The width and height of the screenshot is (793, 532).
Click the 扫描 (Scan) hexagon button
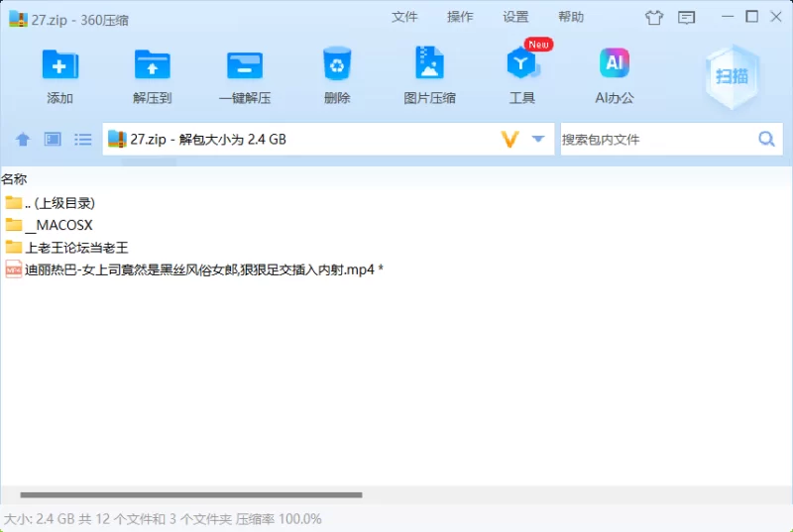click(x=733, y=74)
